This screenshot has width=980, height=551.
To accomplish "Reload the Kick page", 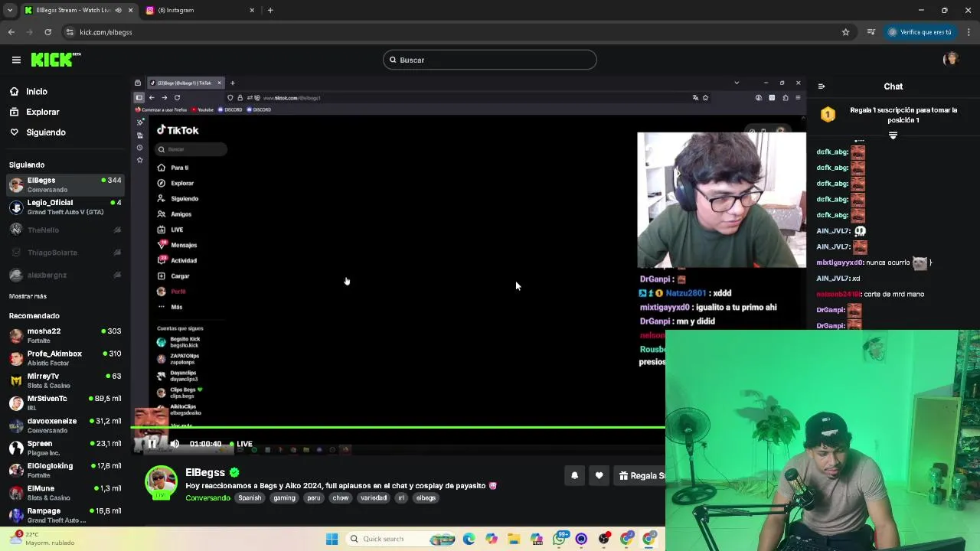I will [x=47, y=32].
